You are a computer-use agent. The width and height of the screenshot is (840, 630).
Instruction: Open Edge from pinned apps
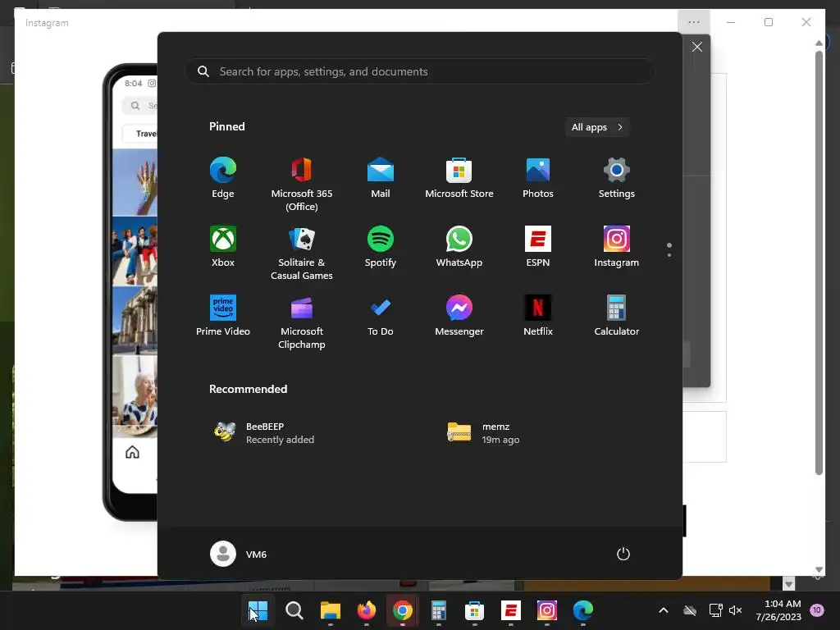click(223, 178)
